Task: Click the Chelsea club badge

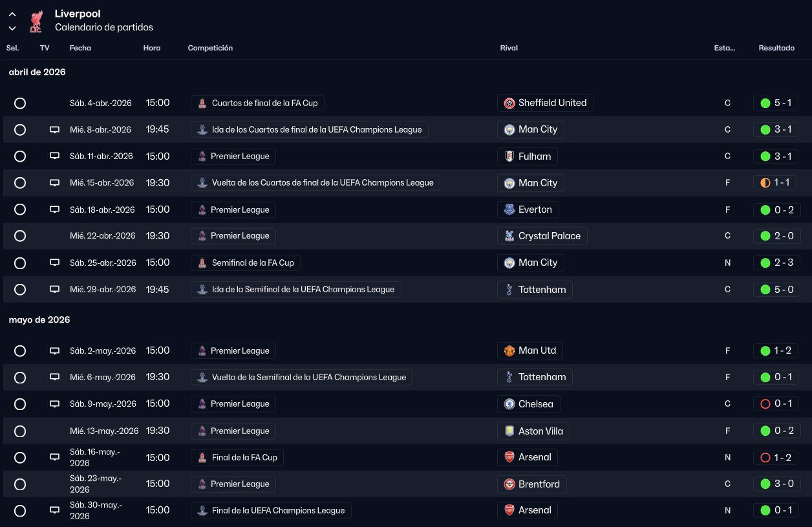Action: click(509, 404)
